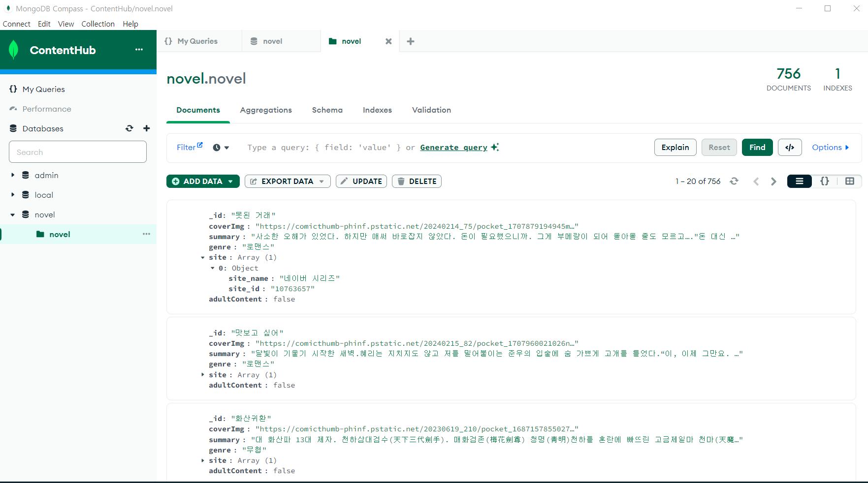Click the plus icon to create database
Image resolution: width=868 pixels, height=483 pixels.
click(x=146, y=128)
